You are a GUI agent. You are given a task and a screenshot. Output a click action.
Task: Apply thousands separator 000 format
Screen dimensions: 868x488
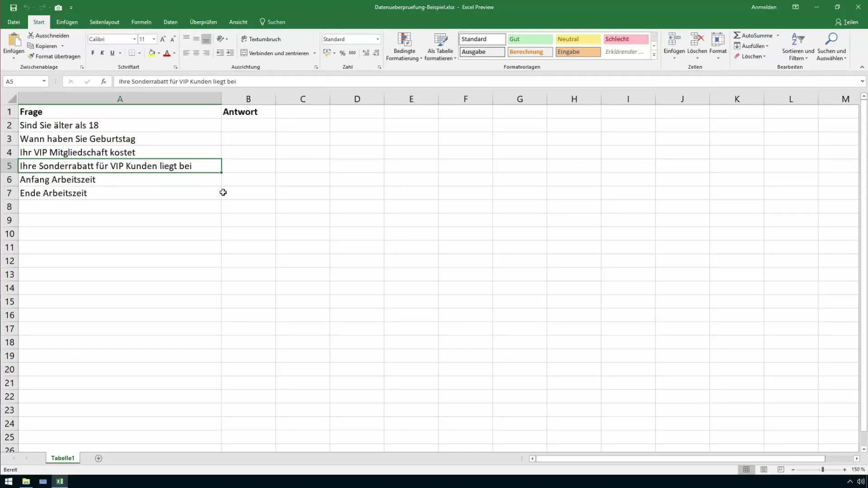(x=352, y=53)
